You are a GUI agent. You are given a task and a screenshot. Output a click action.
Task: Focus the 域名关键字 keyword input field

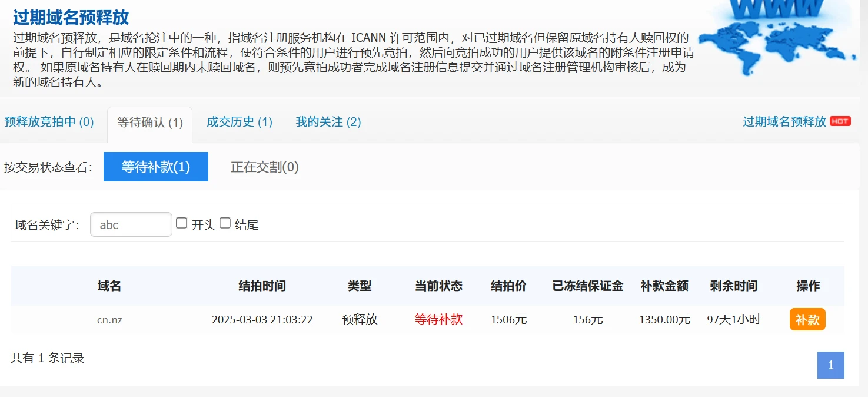(131, 224)
